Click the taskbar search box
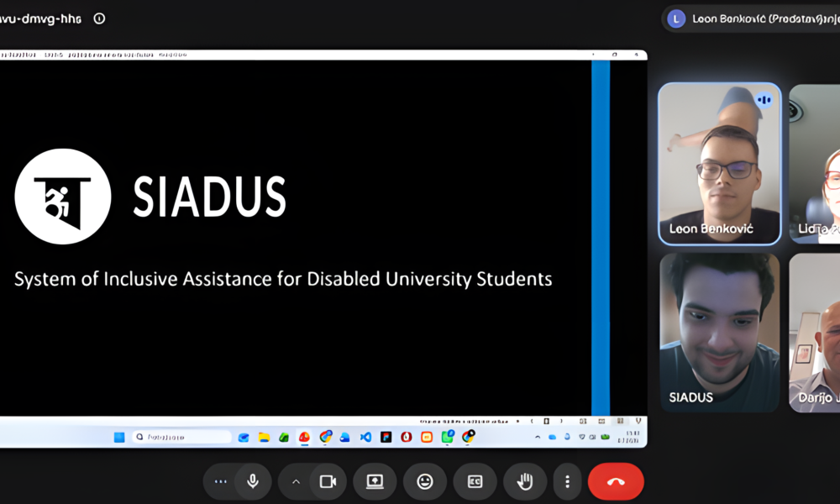Image resolution: width=840 pixels, height=504 pixels. click(181, 437)
